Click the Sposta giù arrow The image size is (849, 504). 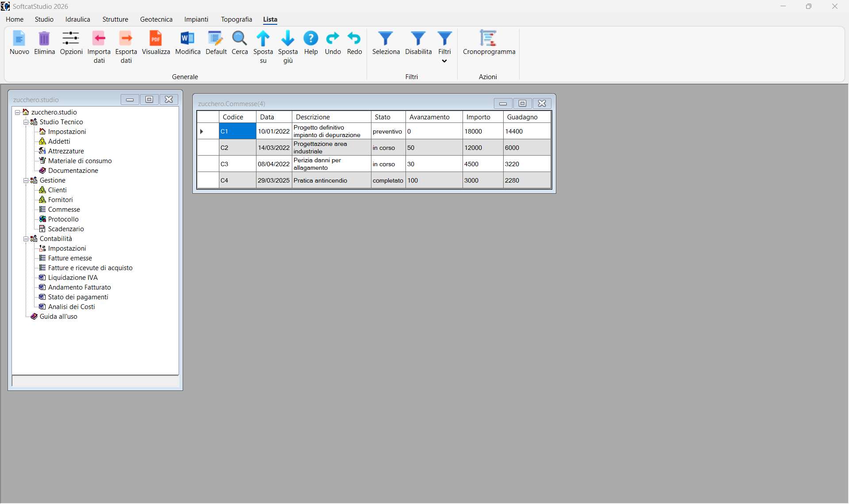288,38
